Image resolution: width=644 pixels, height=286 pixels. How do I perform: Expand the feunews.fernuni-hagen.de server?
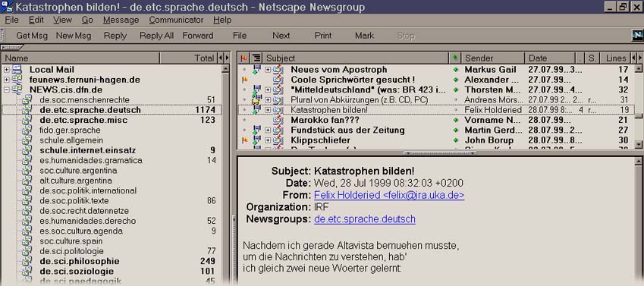tap(7, 80)
